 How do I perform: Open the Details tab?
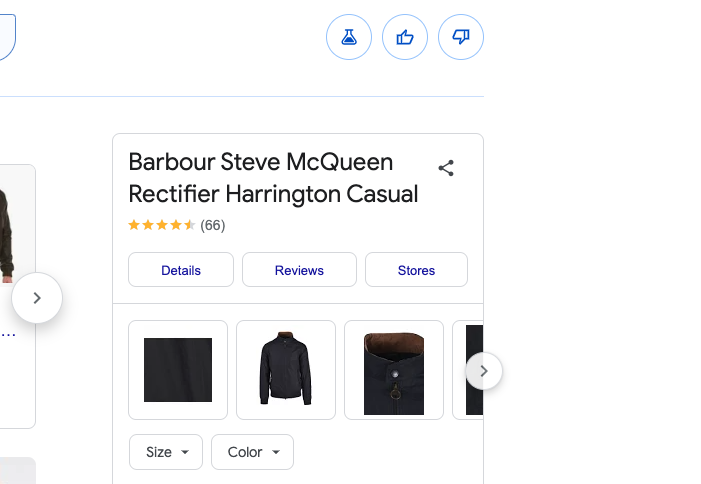pos(181,270)
